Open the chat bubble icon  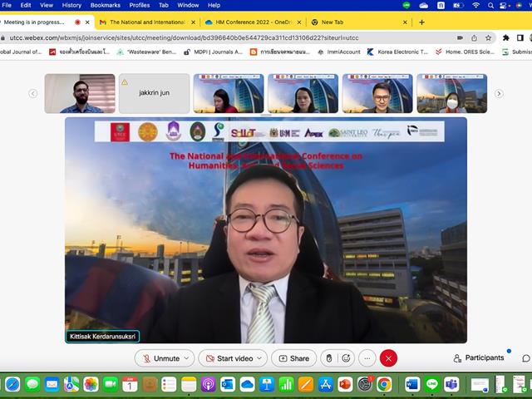[526, 358]
